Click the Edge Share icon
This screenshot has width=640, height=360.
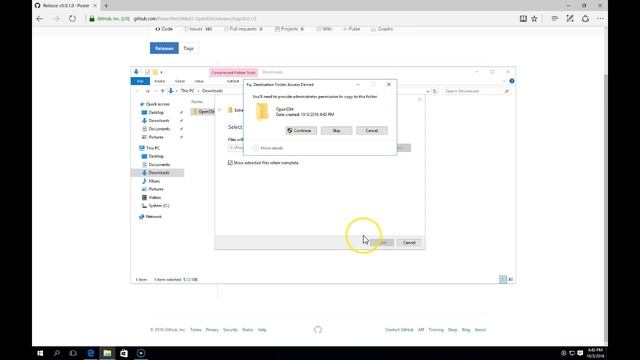coord(585,19)
